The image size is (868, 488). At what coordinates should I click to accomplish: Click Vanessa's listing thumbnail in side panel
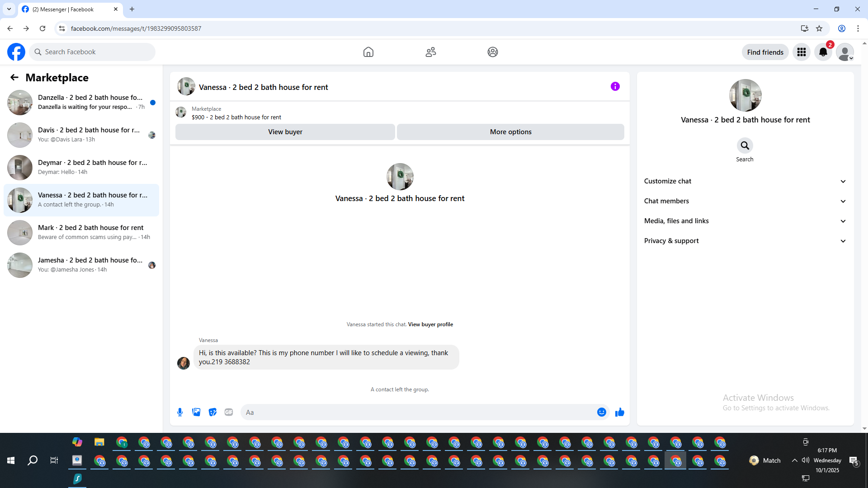[x=745, y=95]
